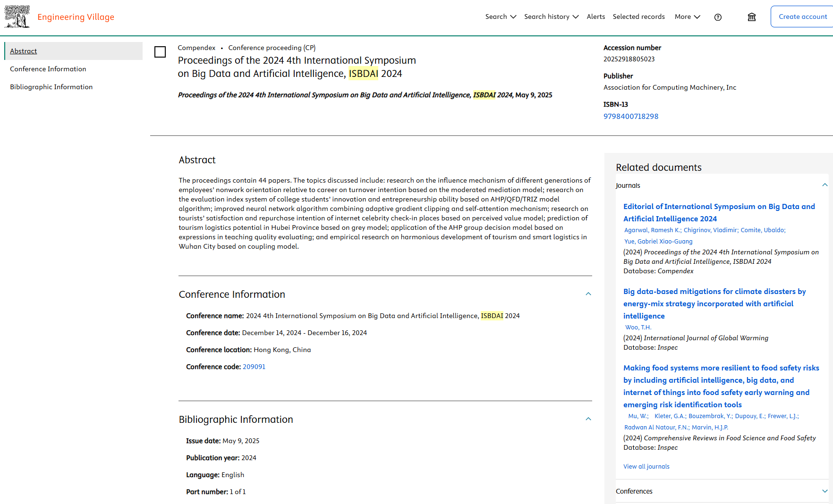Collapse the Conference Information section
The width and height of the screenshot is (833, 504).
[588, 294]
